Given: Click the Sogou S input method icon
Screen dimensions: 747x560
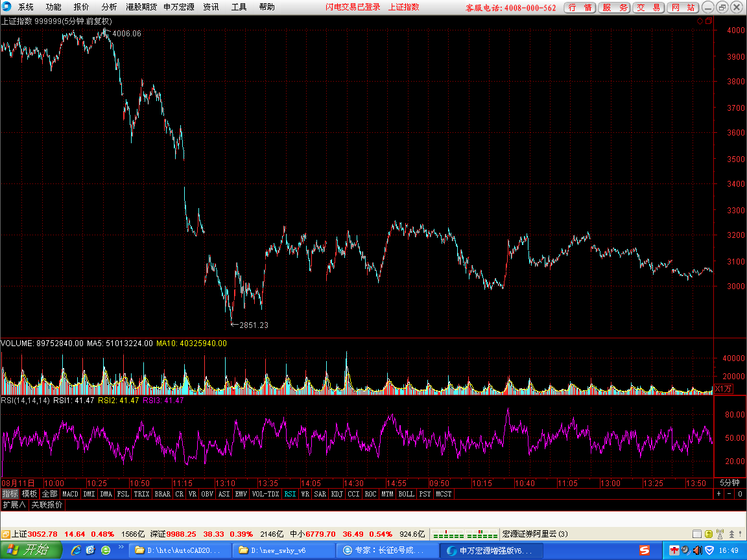Looking at the screenshot, I should coord(644,550).
